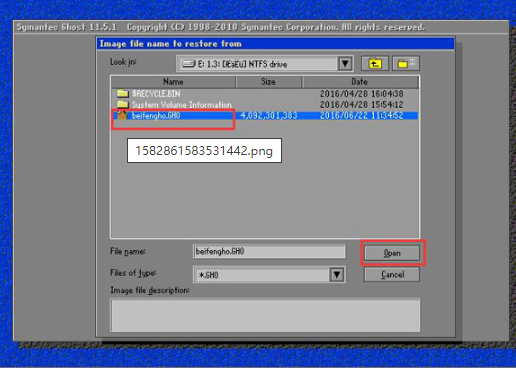The image size is (516, 368).
Task: Open the Look in drive dropdown arrow
Action: point(345,64)
